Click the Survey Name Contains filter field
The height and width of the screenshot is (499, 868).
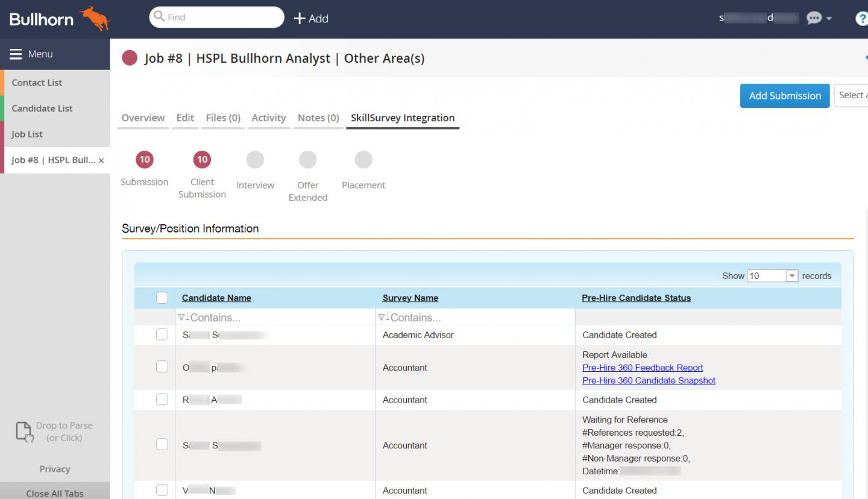tap(476, 317)
